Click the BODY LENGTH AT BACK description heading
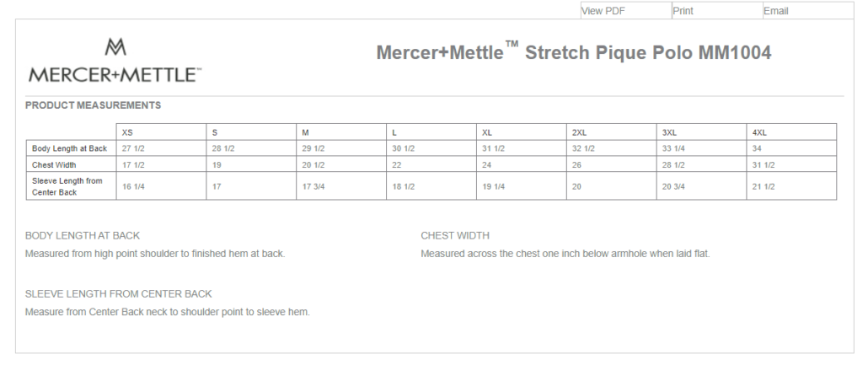Viewport: 868px width, 365px height. [x=83, y=235]
